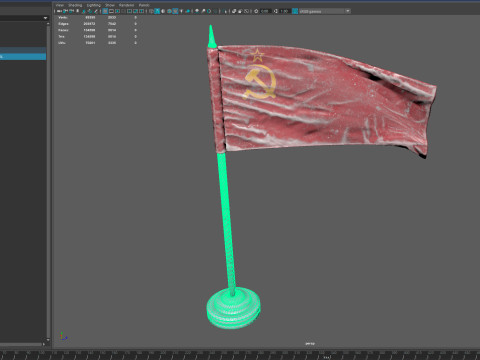Toggle the Gate Mask display
Image resolution: width=480 pixels, height=360 pixels.
click(x=123, y=11)
